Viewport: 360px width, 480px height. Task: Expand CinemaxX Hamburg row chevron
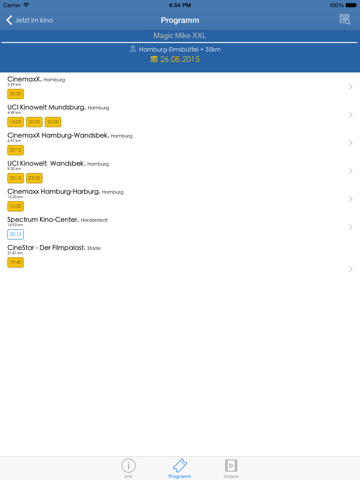point(350,87)
